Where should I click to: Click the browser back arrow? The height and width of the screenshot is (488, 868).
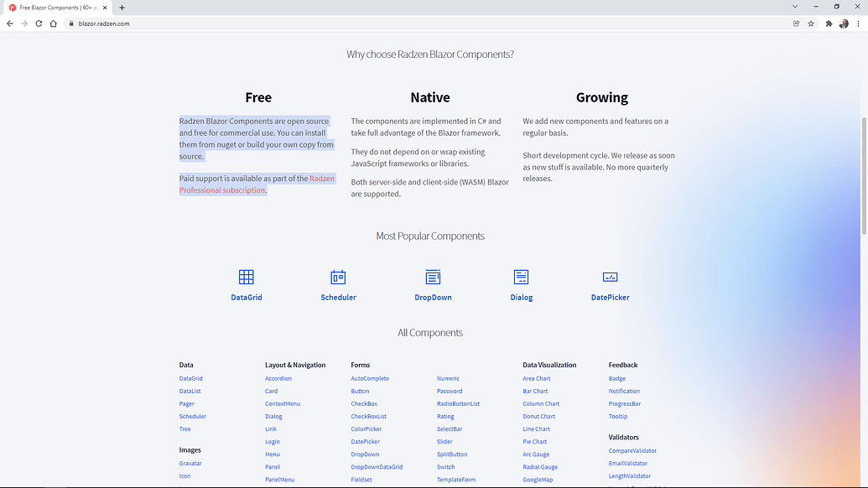tap(10, 23)
